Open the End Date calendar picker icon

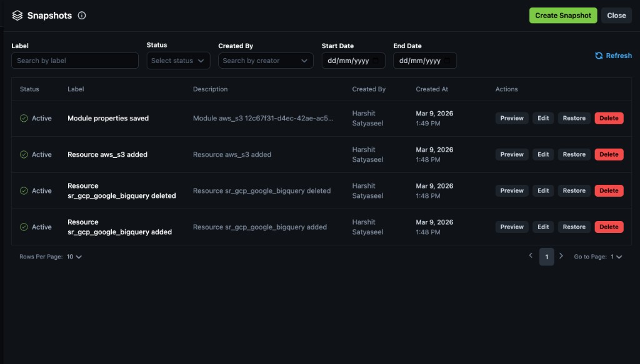(447, 61)
